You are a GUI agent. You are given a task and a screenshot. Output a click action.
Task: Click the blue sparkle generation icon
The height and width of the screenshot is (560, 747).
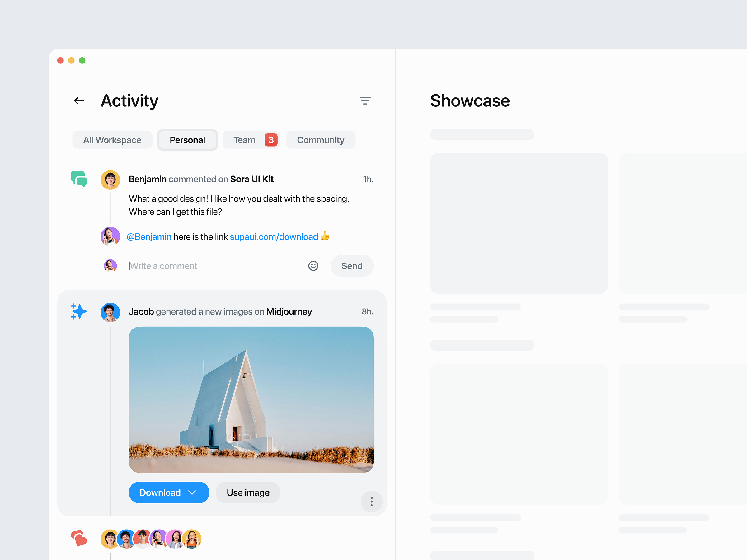coord(78,311)
